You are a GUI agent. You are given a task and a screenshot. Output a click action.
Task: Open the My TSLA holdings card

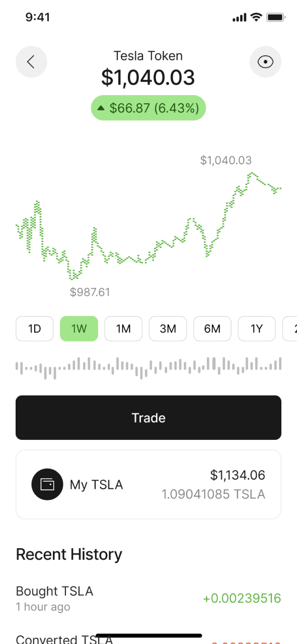pos(148,484)
